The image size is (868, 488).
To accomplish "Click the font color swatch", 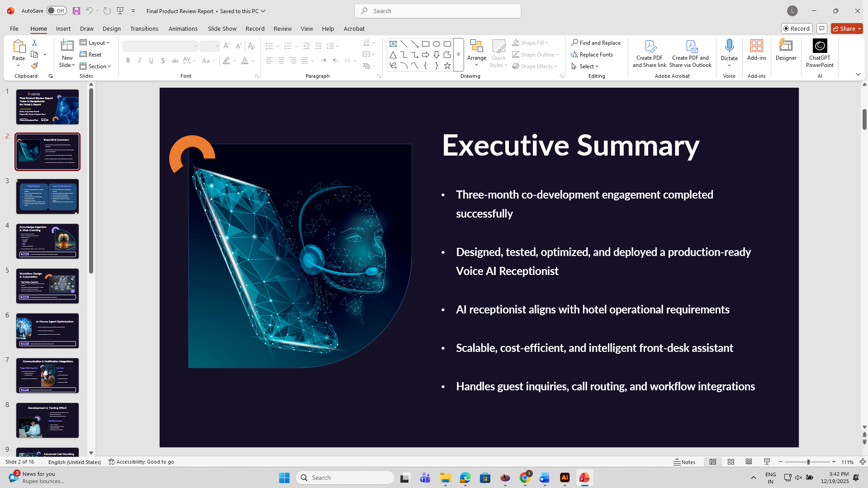I will point(245,61).
